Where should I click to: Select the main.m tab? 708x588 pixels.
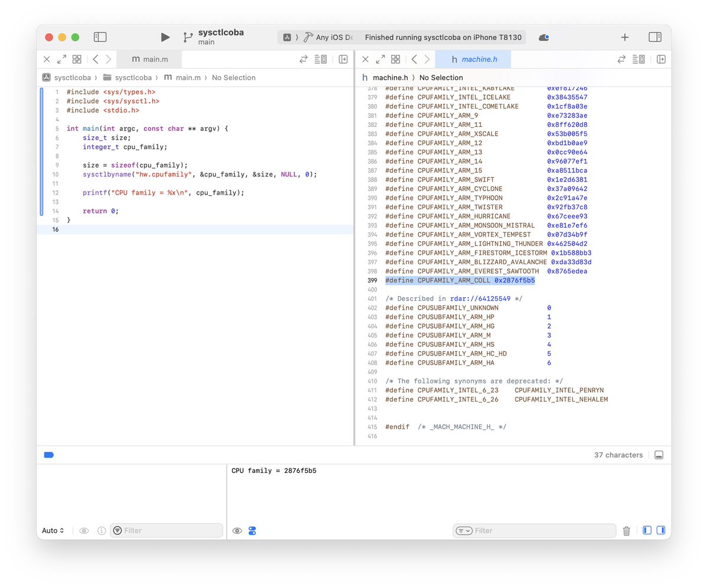coord(150,59)
